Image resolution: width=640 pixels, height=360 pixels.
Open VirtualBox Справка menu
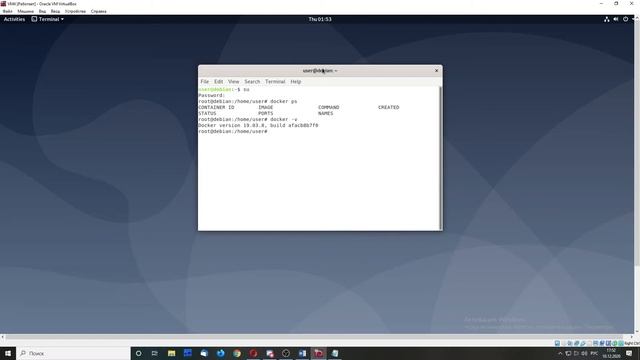(98, 11)
